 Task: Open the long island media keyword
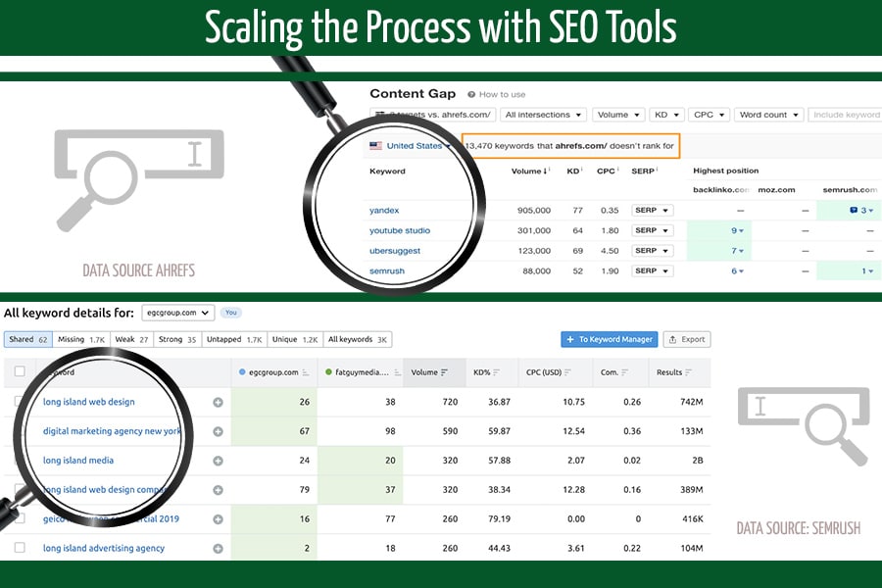click(78, 461)
